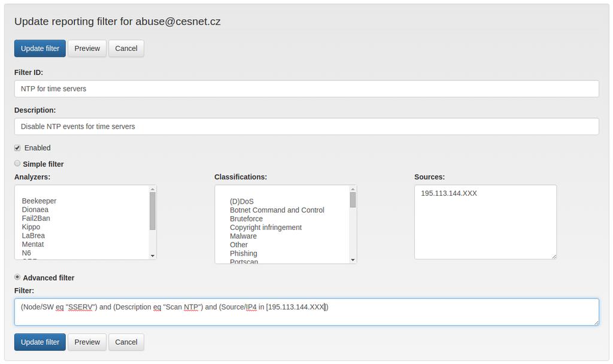613x364 pixels.
Task: Click down arrow of Classifications list
Action: pyautogui.click(x=353, y=260)
